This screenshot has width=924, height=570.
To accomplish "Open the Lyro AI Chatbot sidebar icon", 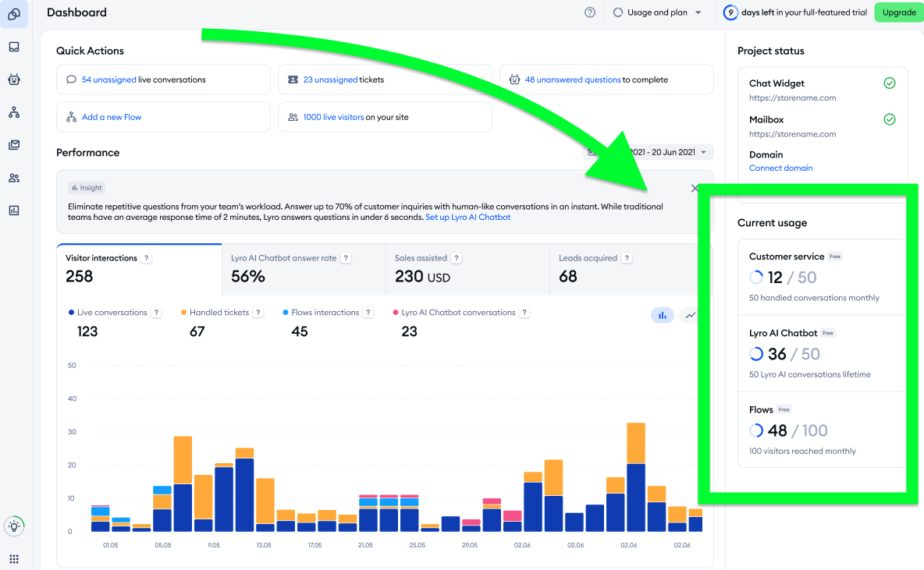I will click(x=13, y=79).
